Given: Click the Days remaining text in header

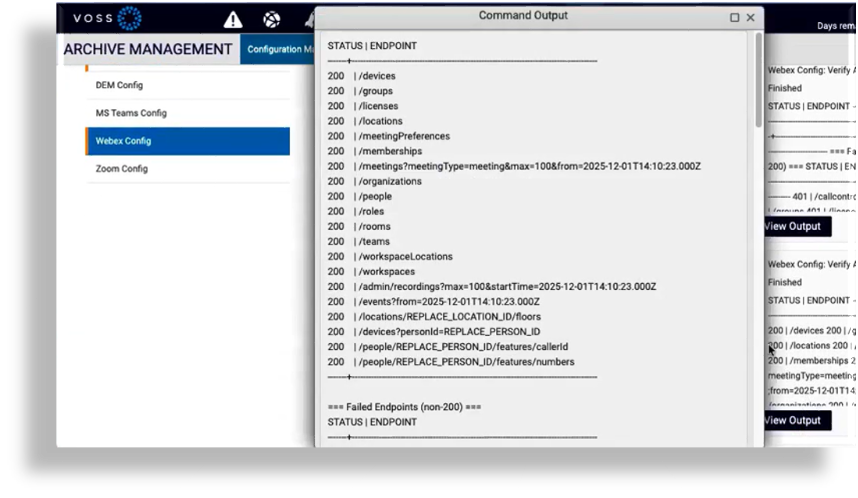Looking at the screenshot, I should click(x=837, y=26).
